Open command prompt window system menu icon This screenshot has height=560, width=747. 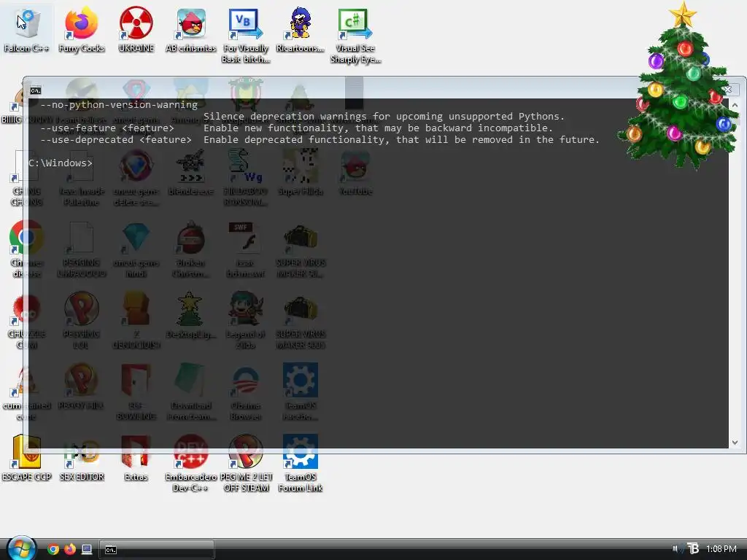[x=36, y=90]
